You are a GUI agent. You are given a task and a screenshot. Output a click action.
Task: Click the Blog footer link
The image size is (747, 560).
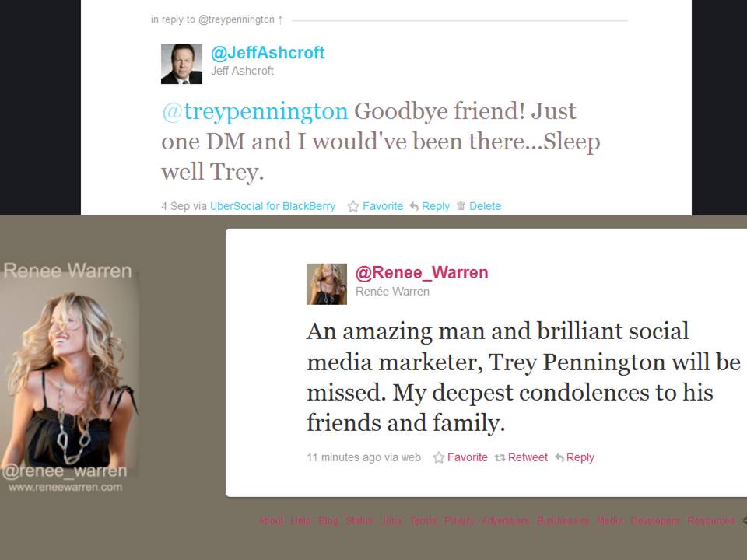(328, 520)
